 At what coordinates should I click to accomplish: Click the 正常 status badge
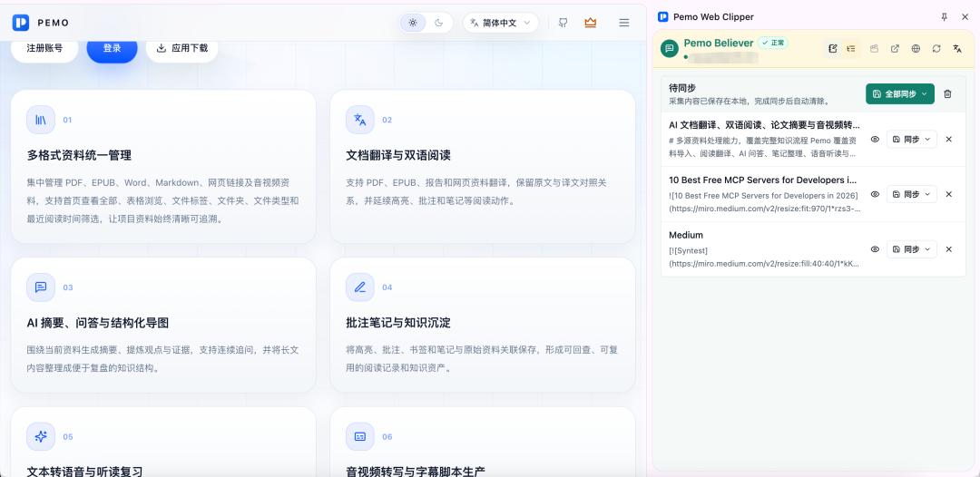pyautogui.click(x=773, y=44)
